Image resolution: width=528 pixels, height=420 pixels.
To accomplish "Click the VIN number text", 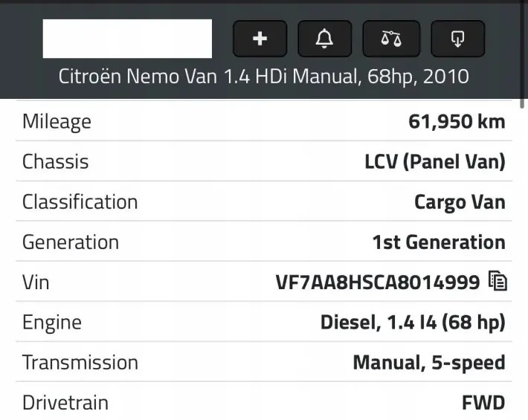I will tap(378, 282).
